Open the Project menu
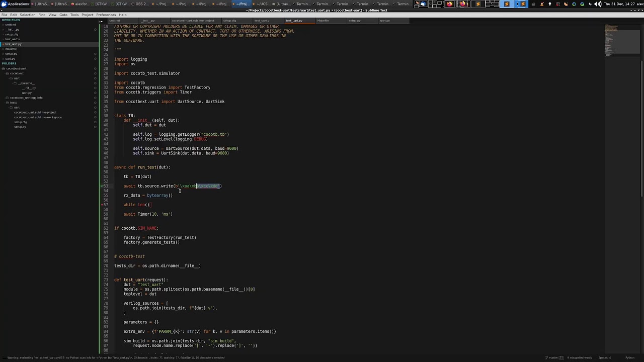The width and height of the screenshot is (644, 362). (x=88, y=15)
